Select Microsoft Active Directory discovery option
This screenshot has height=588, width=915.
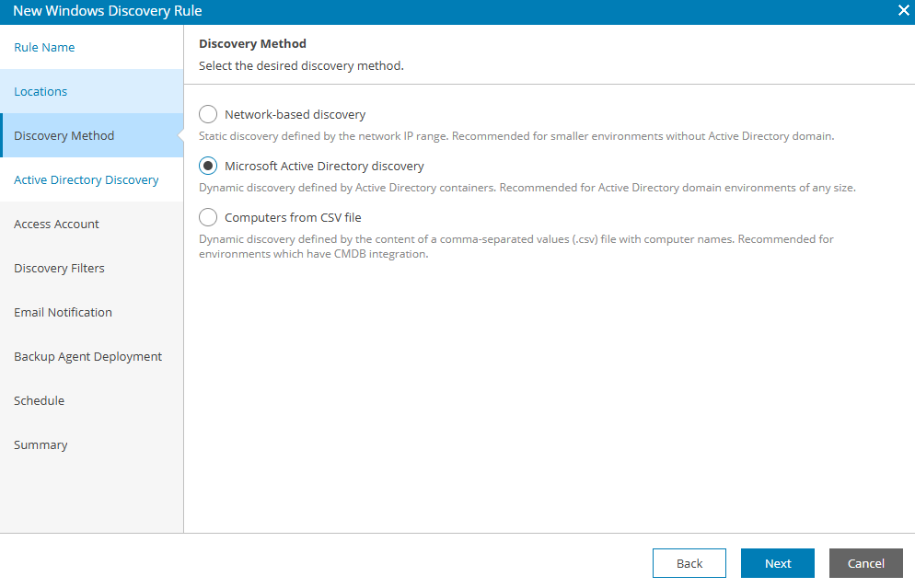coord(208,166)
